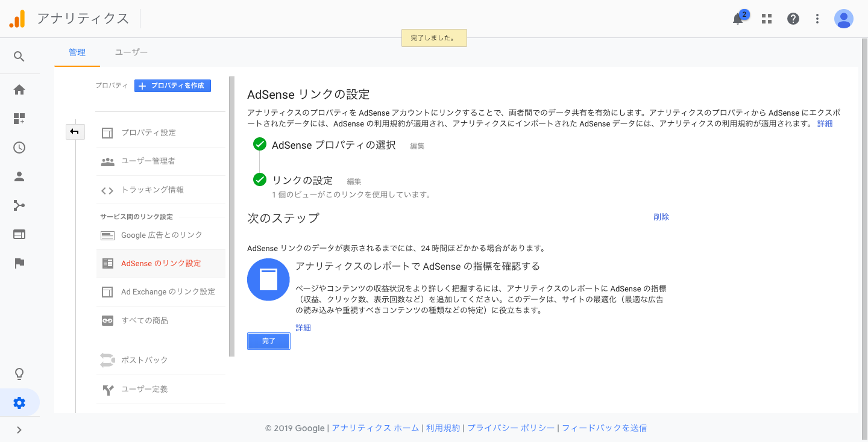Go to Home via house icon
This screenshot has height=442, width=868.
[x=19, y=90]
